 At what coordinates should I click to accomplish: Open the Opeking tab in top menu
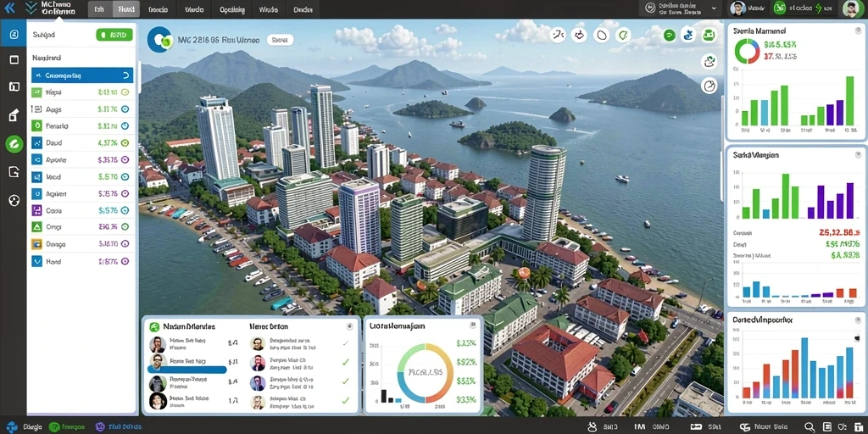pos(232,9)
